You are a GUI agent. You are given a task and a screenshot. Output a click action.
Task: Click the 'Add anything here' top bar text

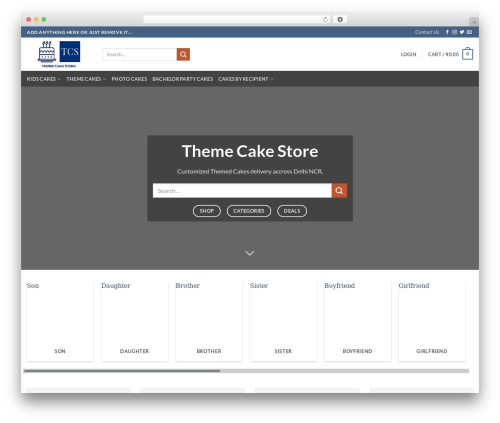79,32
